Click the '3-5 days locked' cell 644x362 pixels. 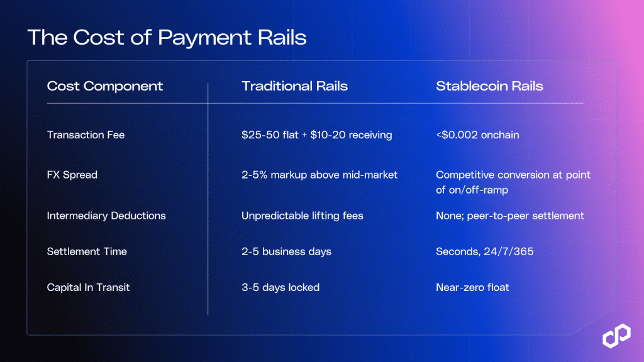[280, 287]
